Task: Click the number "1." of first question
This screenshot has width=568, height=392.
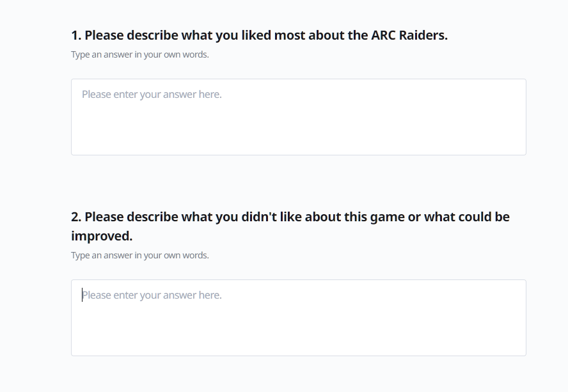Action: click(76, 35)
